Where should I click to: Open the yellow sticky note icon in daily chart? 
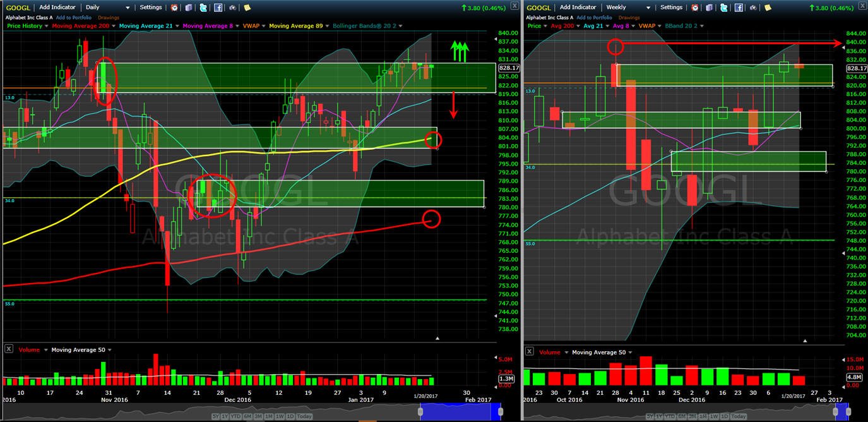tap(247, 8)
